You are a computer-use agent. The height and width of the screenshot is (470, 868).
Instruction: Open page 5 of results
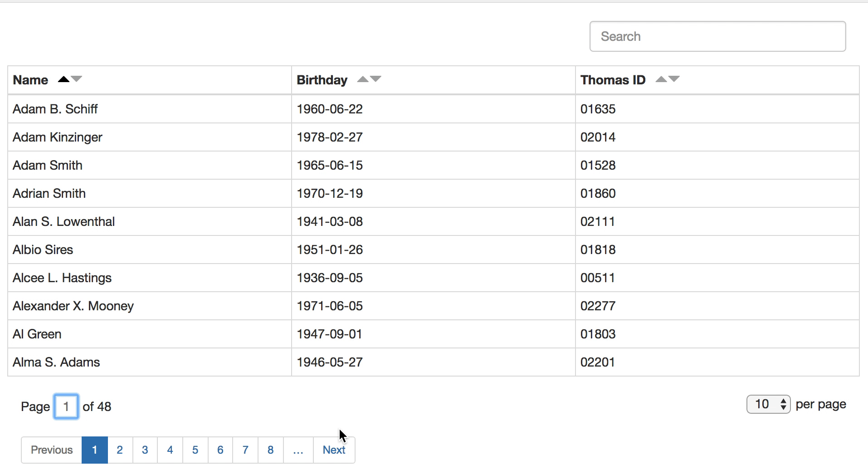(195, 450)
